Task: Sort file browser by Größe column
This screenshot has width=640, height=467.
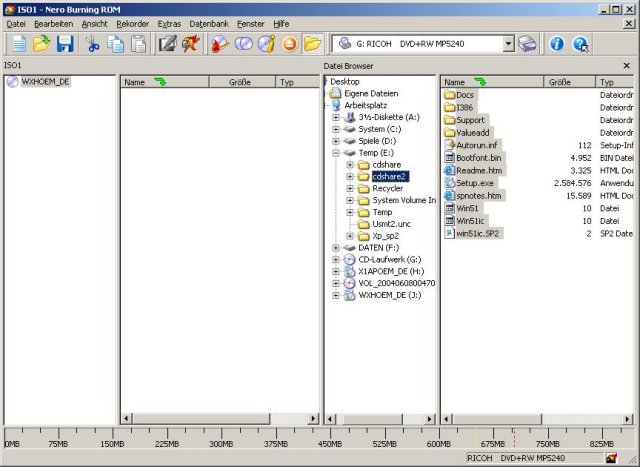Action: point(569,82)
